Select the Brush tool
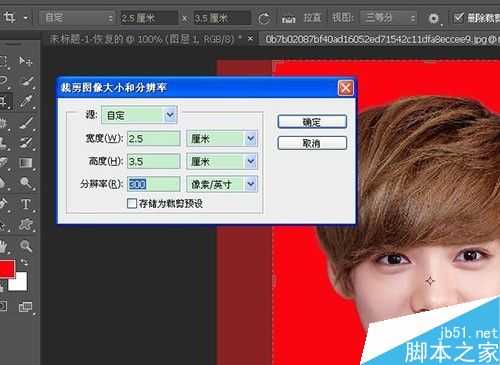The image size is (500, 365). tap(27, 122)
